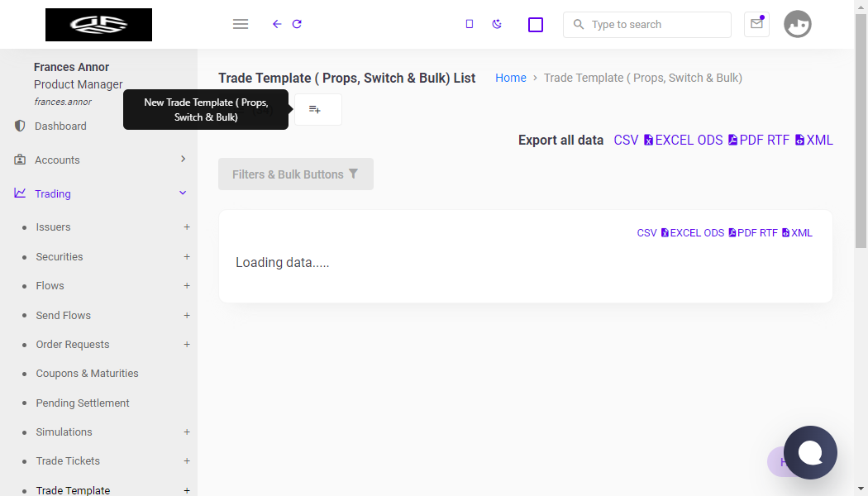Image resolution: width=868 pixels, height=496 pixels.
Task: Open Securities submenu item
Action: (x=60, y=257)
